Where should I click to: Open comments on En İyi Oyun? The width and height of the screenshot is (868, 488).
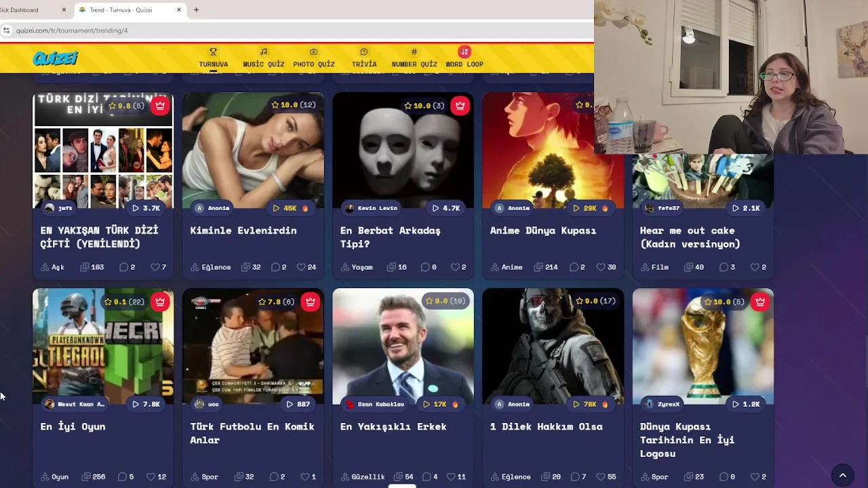[125, 476]
